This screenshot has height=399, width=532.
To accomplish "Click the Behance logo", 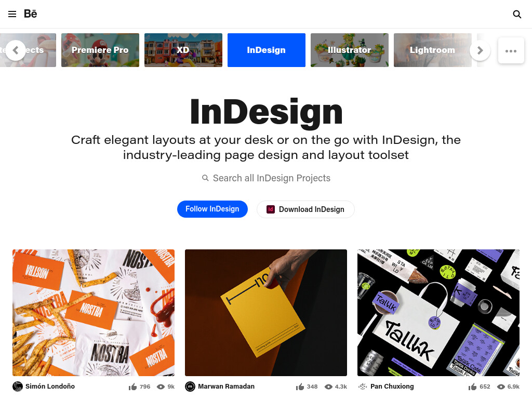I will tap(31, 14).
